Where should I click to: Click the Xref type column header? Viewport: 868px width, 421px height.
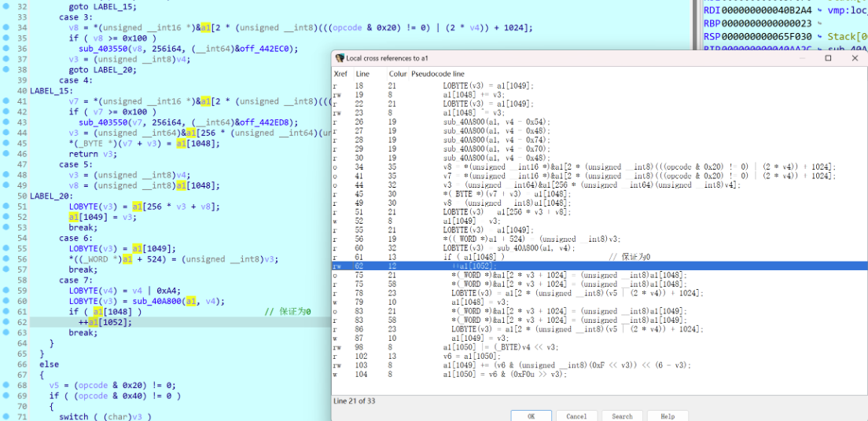[x=340, y=73]
